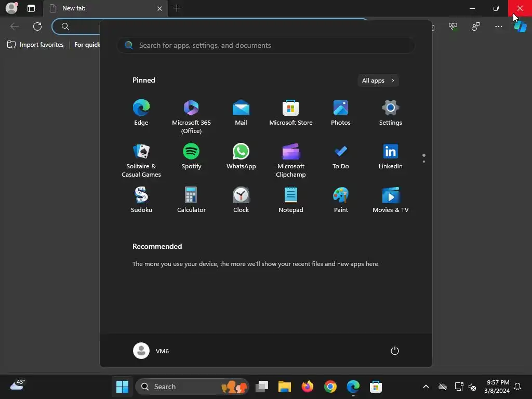Show hidden system tray icons
This screenshot has height=399, width=532.
pyautogui.click(x=426, y=387)
